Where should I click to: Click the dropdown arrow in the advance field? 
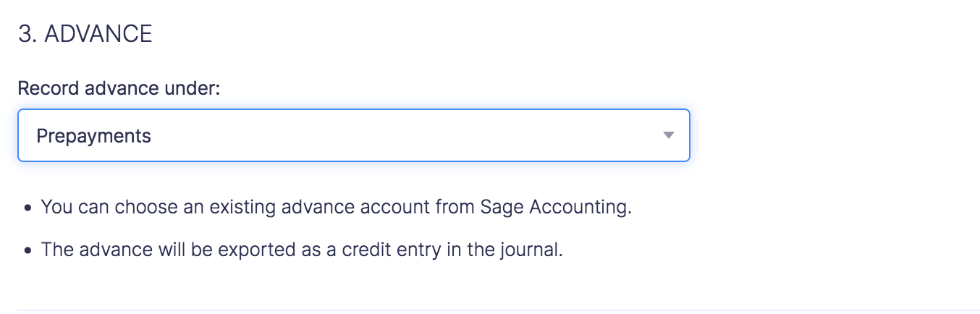[668, 135]
